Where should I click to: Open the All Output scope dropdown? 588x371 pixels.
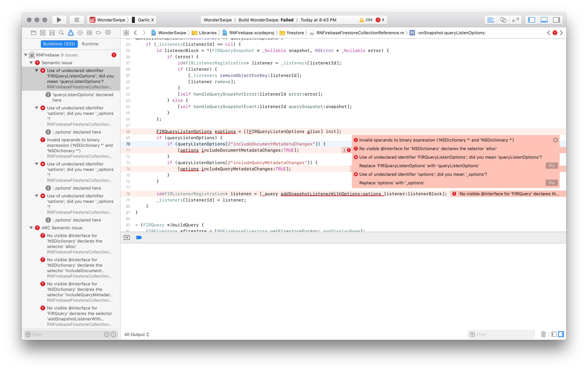click(136, 334)
